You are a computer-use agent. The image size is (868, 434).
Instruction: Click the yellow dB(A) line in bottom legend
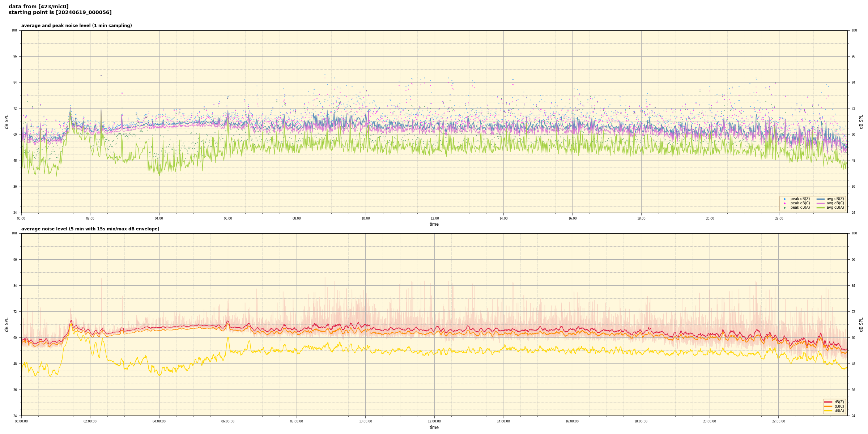[828, 410]
